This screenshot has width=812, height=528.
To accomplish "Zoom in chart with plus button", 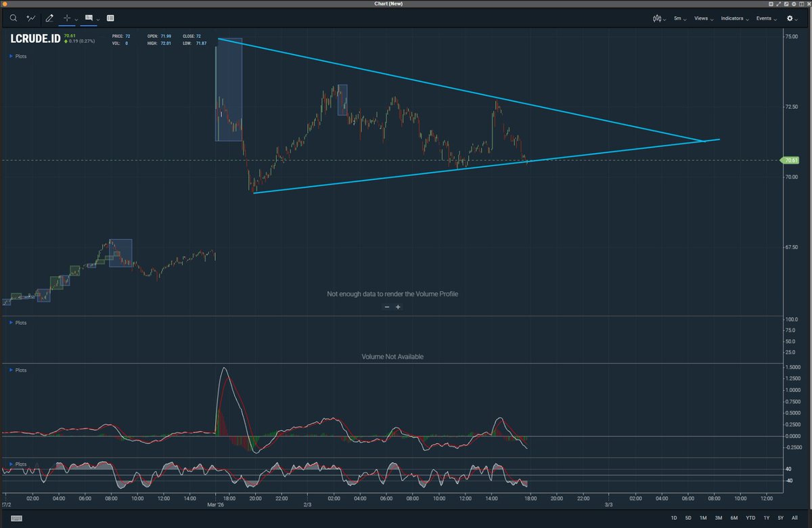I will point(398,307).
